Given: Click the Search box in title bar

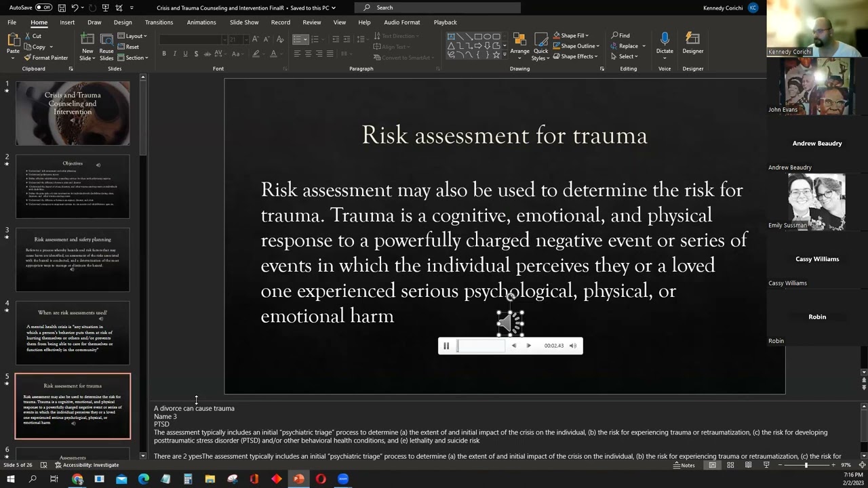Looking at the screenshot, I should point(437,7).
